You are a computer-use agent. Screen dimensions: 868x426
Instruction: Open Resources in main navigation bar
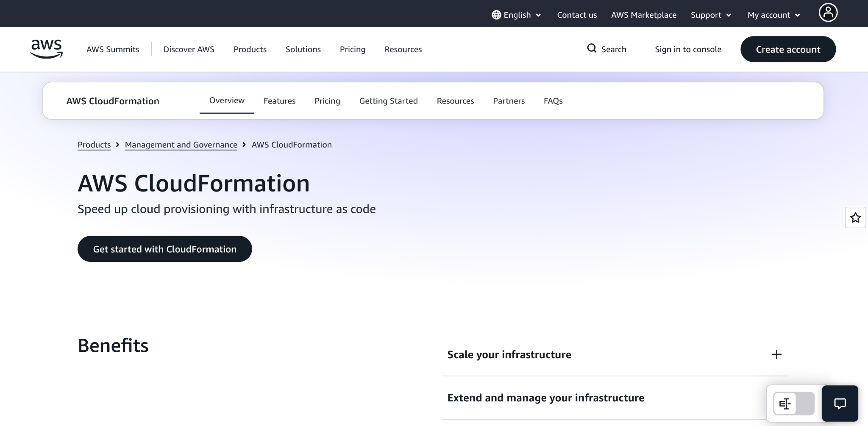(x=403, y=49)
